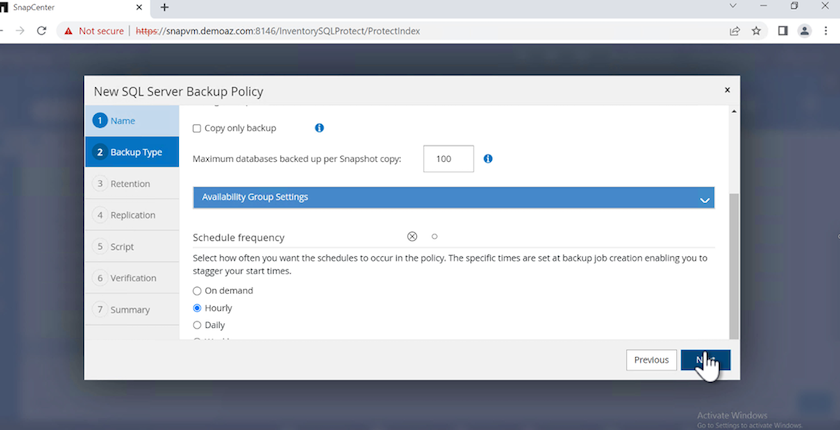Click the bookmark star icon in address bar

point(757,31)
